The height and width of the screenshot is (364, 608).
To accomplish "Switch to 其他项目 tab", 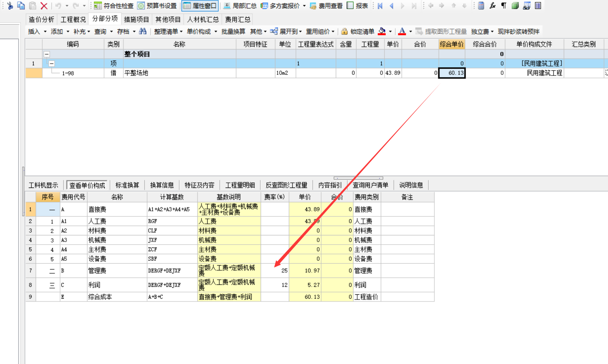I will click(x=168, y=19).
